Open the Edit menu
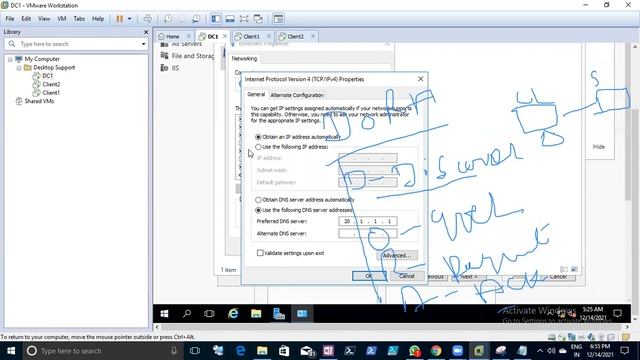The width and height of the screenshot is (640, 360). click(x=26, y=19)
